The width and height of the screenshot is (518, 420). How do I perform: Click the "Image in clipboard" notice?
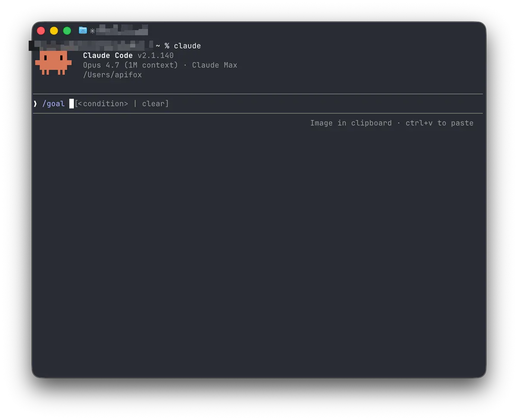pos(351,123)
